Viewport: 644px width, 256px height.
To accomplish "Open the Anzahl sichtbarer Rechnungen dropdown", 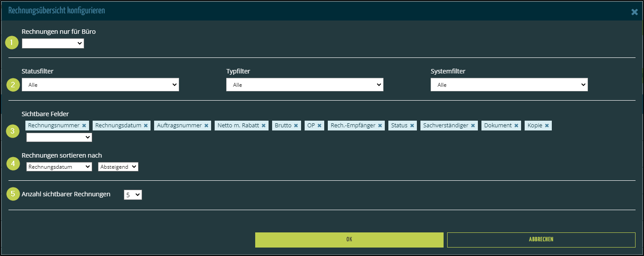I will (x=133, y=195).
